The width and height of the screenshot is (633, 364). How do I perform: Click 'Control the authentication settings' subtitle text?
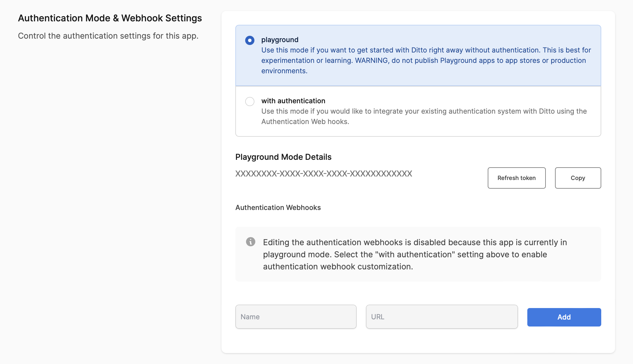(108, 36)
